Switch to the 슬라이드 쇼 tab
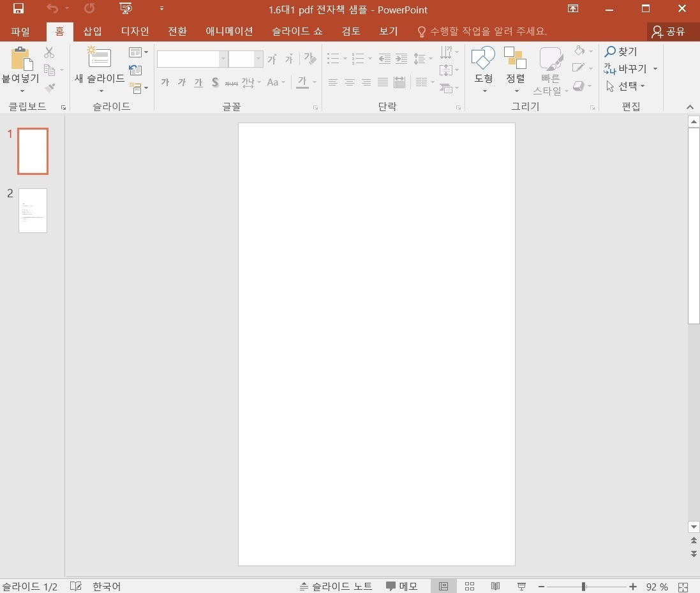This screenshot has width=700, height=593. pyautogui.click(x=297, y=31)
